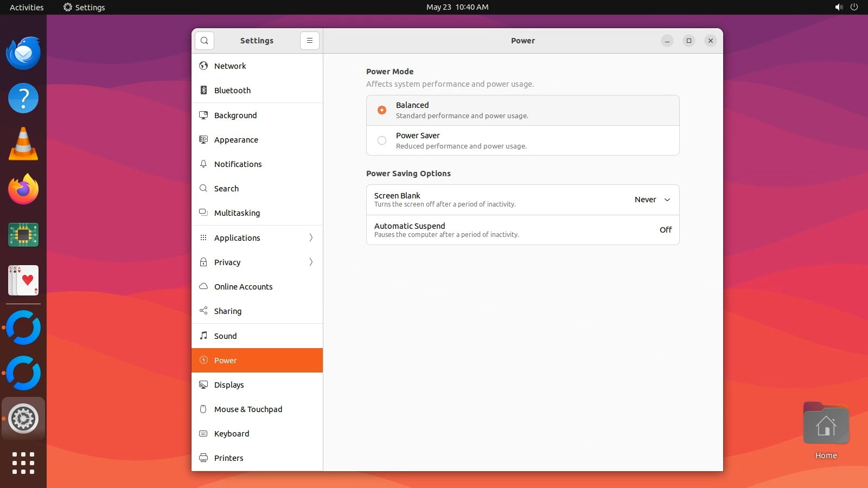Open Automatic Suspend settings row
Screen dimensions: 868x488
(522, 230)
